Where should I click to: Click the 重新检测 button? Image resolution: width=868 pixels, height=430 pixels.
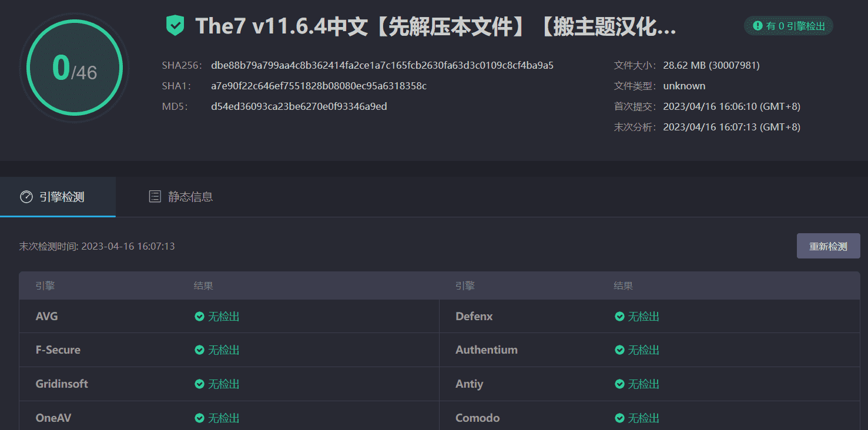pyautogui.click(x=828, y=246)
